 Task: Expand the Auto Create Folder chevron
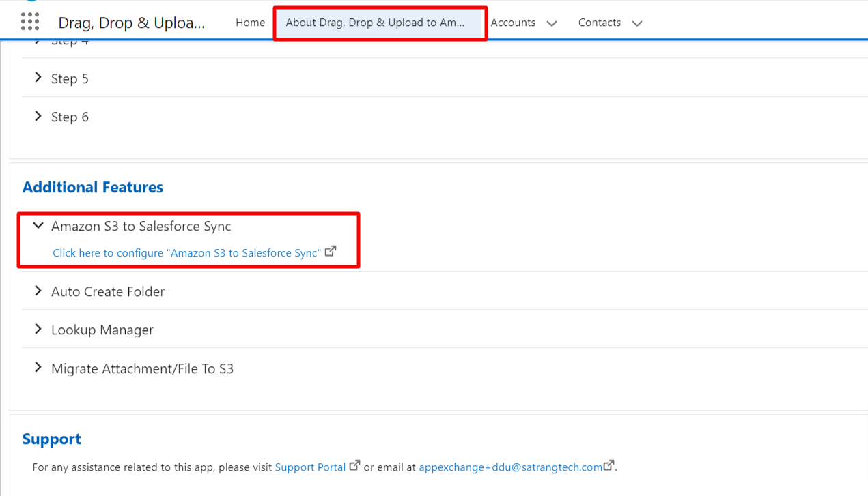point(38,291)
